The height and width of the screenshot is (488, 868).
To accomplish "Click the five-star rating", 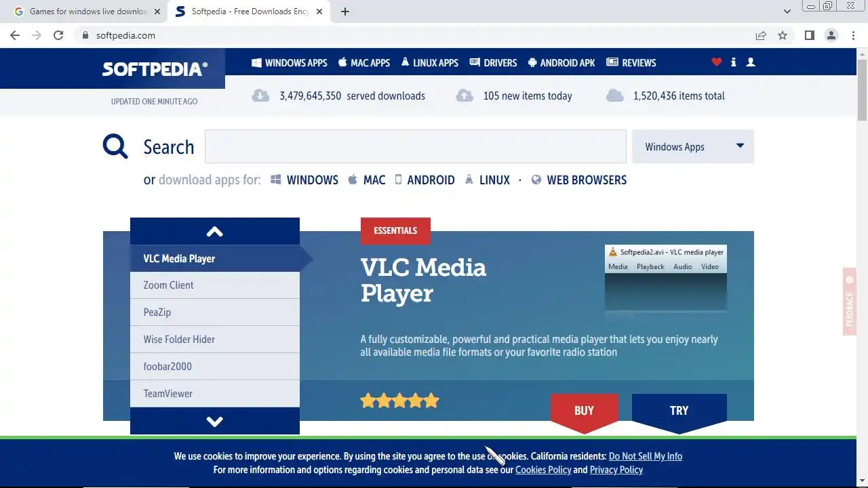I will [x=400, y=401].
